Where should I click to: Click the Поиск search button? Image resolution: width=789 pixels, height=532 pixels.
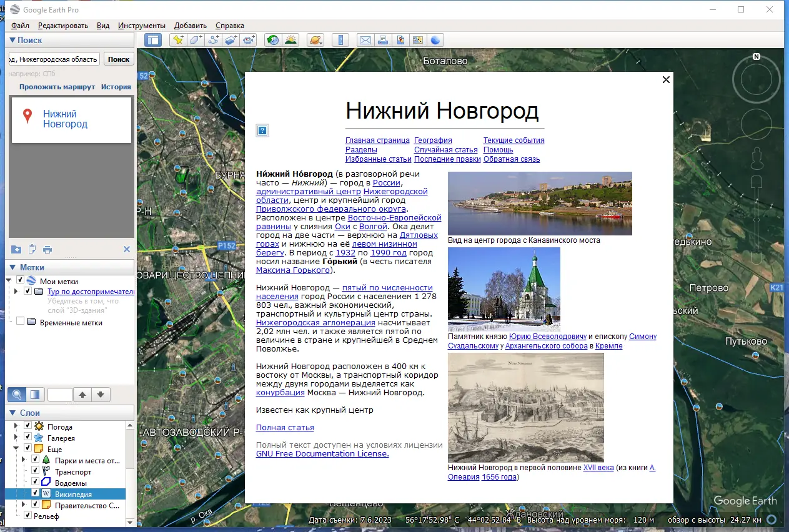coord(118,58)
